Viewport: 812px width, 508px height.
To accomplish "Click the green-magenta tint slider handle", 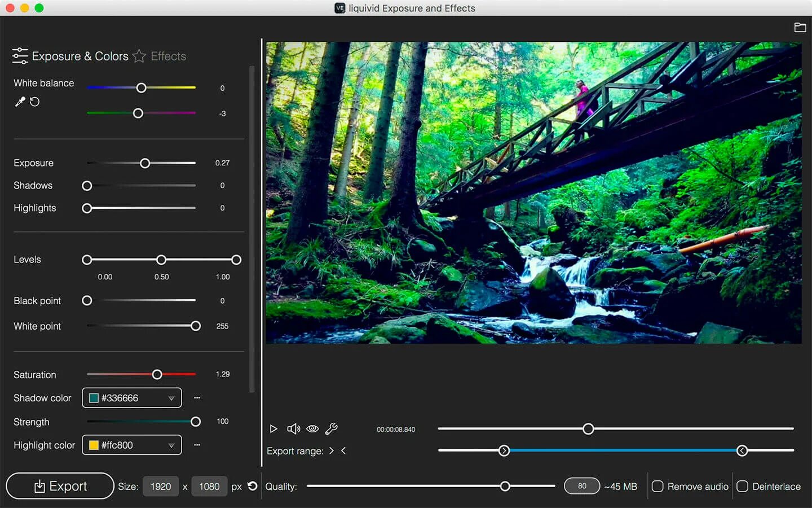I will point(138,113).
